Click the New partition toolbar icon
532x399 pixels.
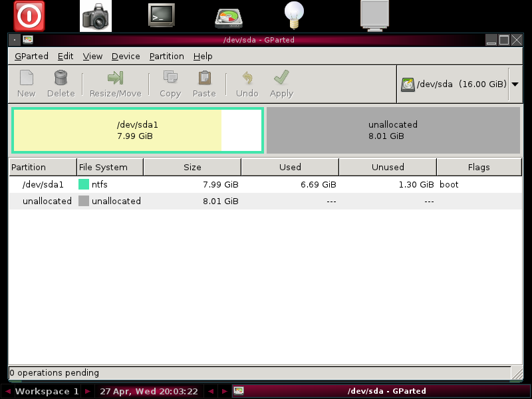point(27,78)
